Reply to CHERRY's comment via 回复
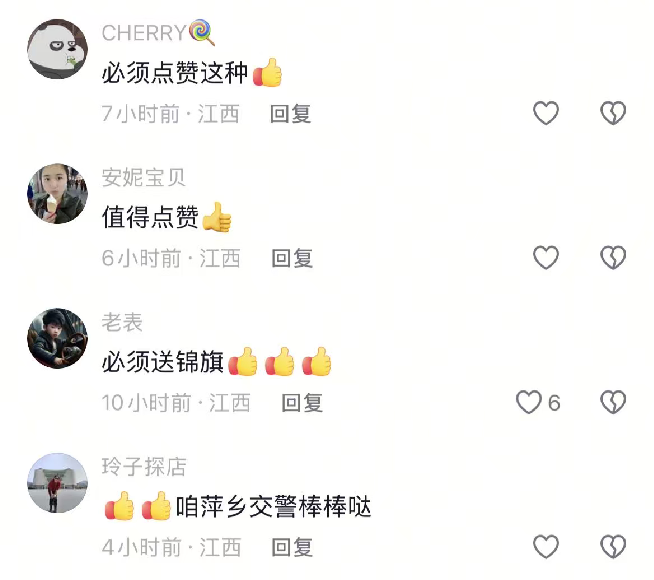Screen dimensions: 654x580 coord(290,114)
